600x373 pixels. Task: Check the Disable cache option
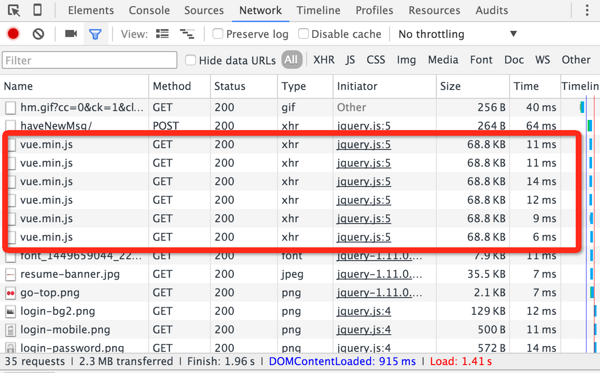tap(303, 34)
